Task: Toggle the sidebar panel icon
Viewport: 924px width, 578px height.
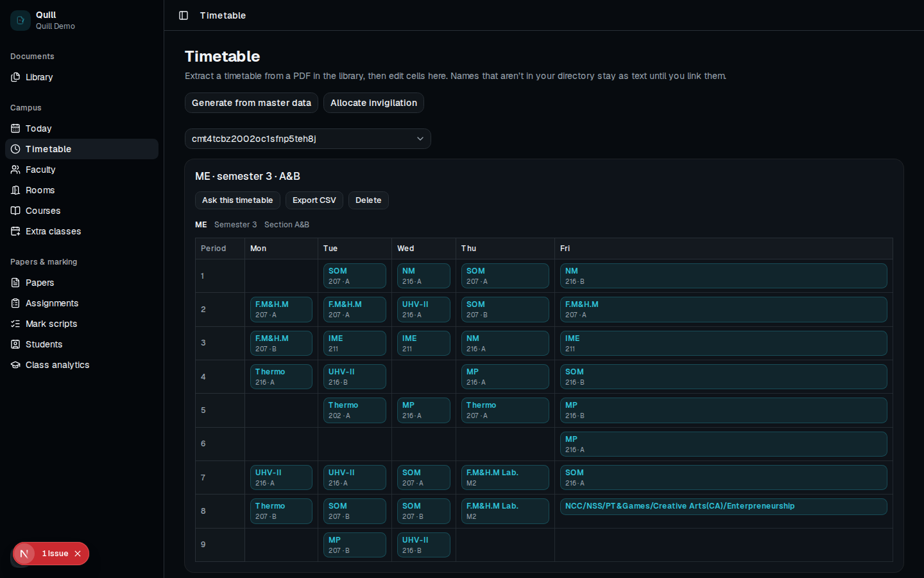Action: pos(184,15)
